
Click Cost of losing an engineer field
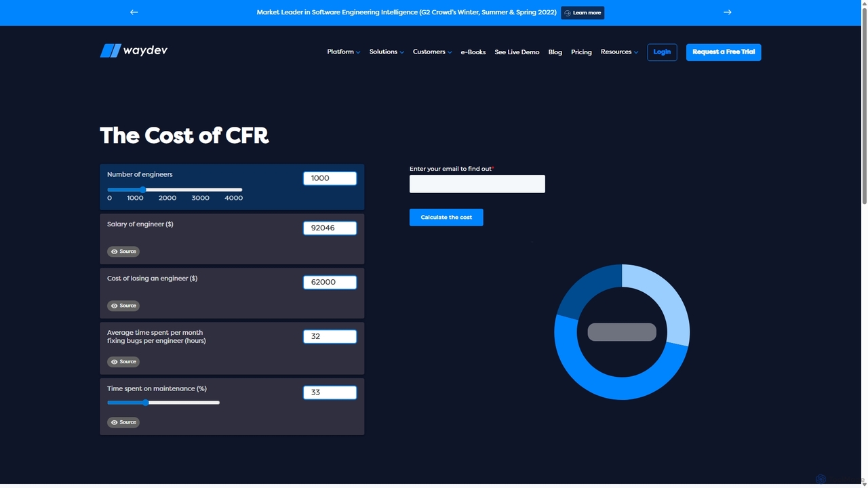click(x=330, y=282)
